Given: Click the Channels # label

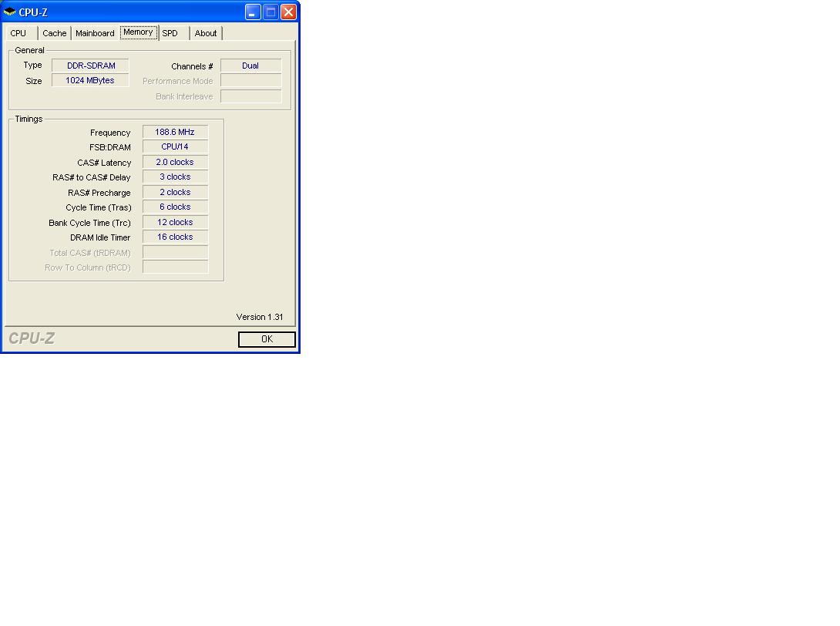Looking at the screenshot, I should 192,66.
